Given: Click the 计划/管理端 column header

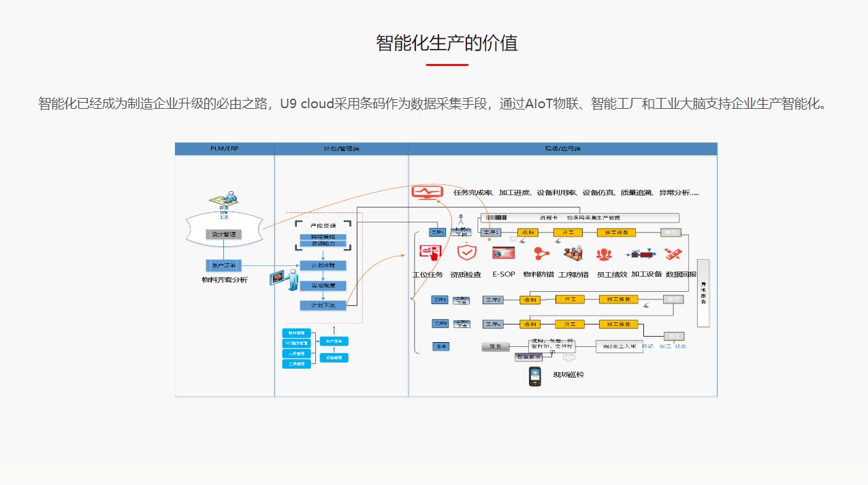Looking at the screenshot, I should coord(341,148).
